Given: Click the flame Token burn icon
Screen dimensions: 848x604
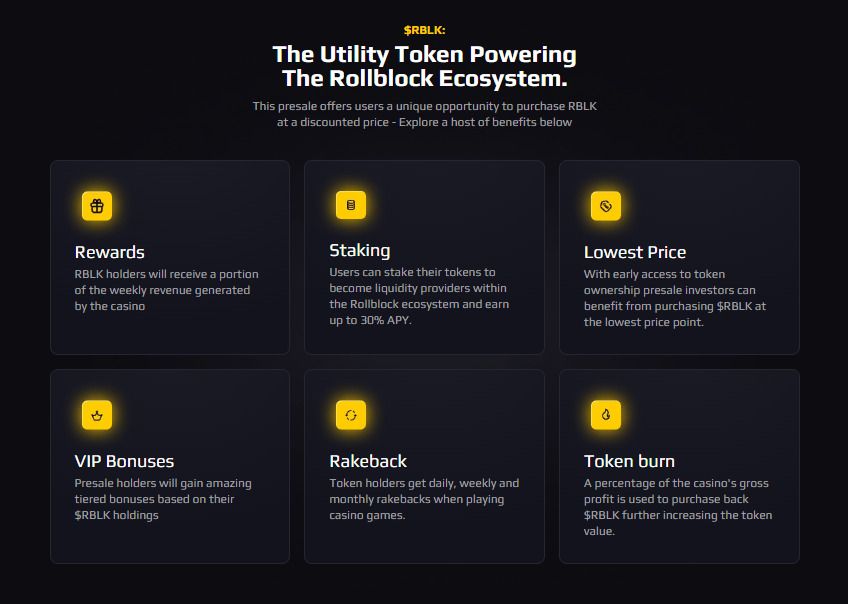Looking at the screenshot, I should coord(606,415).
